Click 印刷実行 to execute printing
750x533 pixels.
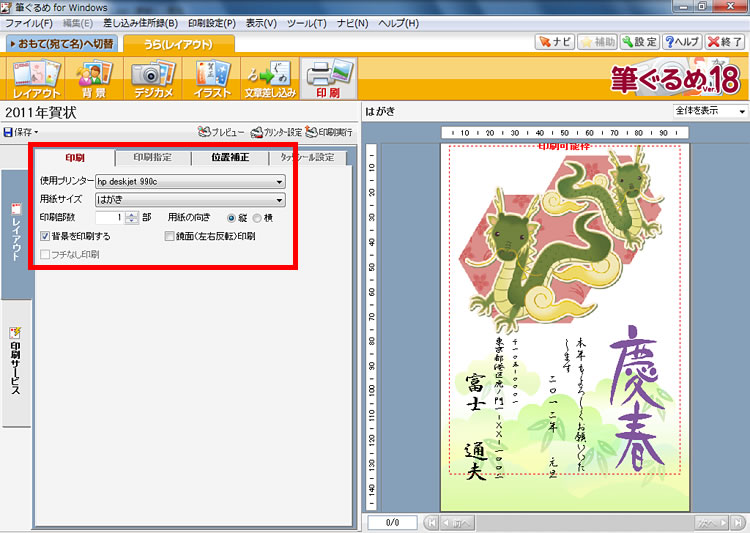[329, 132]
